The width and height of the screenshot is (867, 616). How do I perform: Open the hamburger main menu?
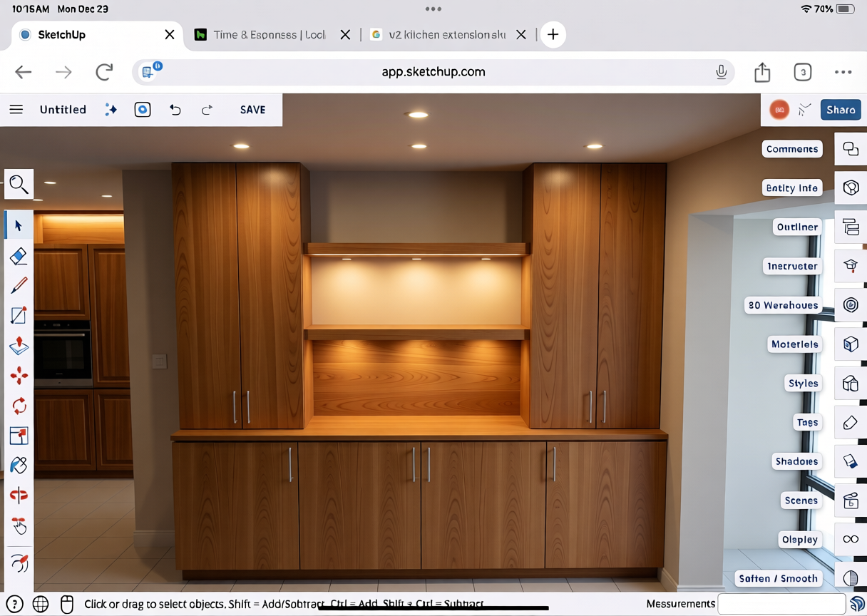point(16,110)
